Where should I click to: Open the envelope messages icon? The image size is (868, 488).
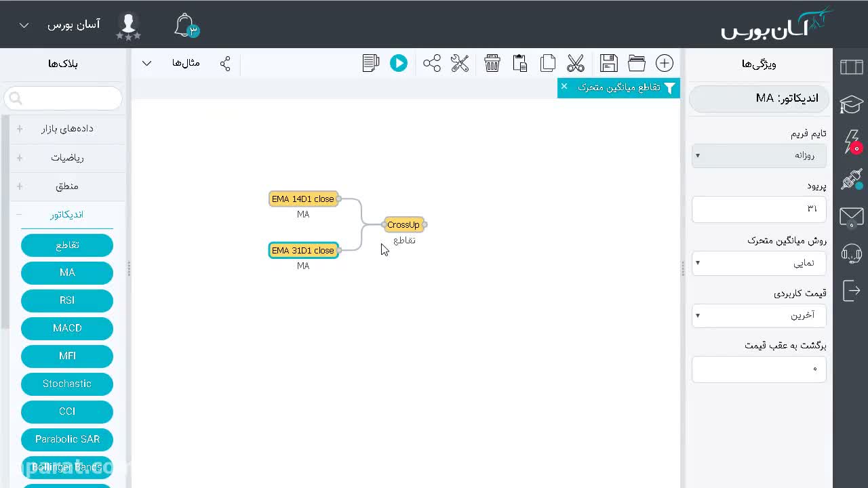852,217
